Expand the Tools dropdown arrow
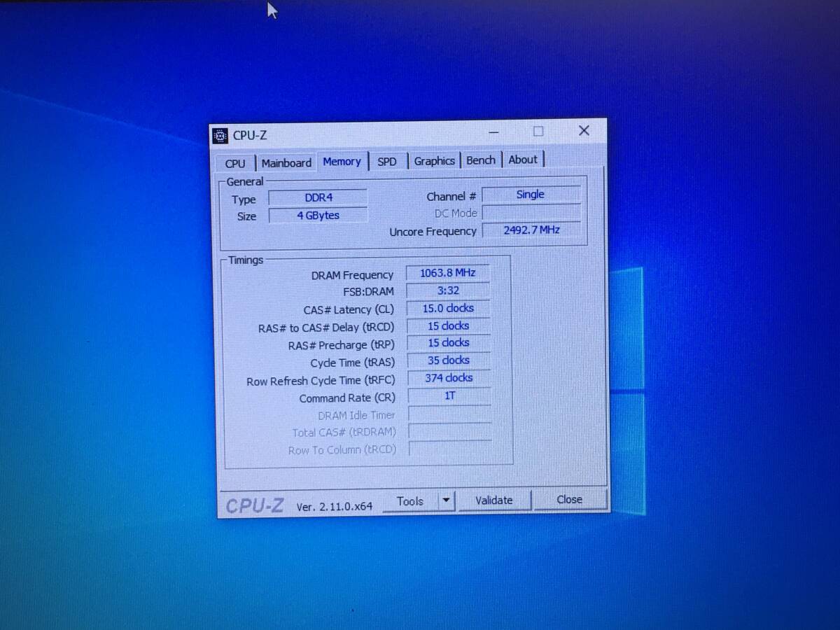The width and height of the screenshot is (840, 630). tap(446, 500)
